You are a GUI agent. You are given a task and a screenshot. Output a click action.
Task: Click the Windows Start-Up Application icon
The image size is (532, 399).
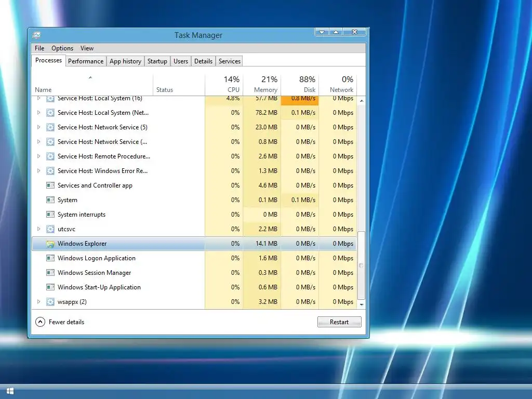50,287
